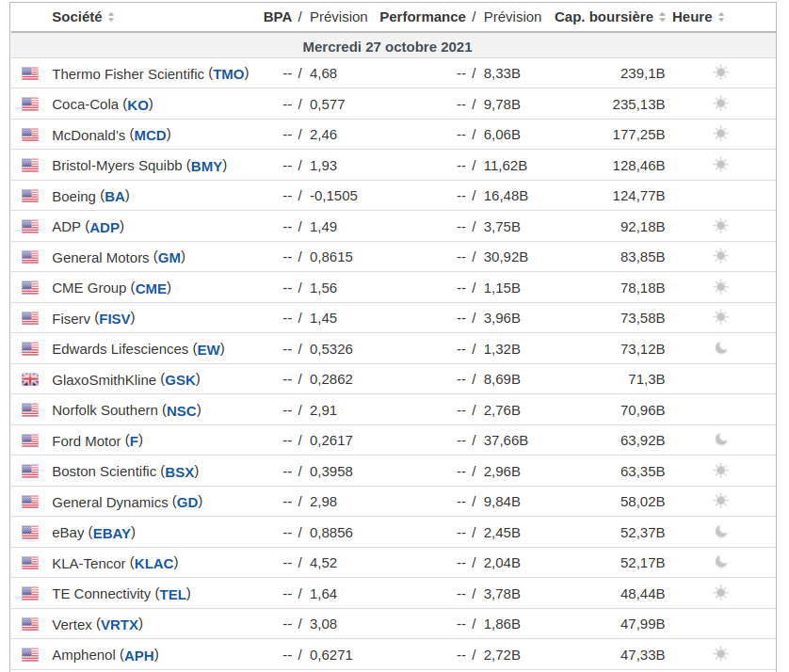Select Boeing's BPA forecast -0,1505

333,196
